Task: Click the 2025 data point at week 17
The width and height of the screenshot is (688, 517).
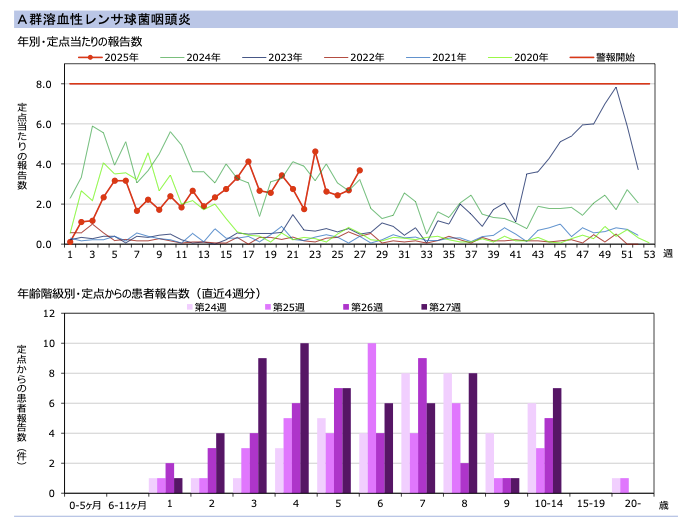Action: click(x=248, y=162)
